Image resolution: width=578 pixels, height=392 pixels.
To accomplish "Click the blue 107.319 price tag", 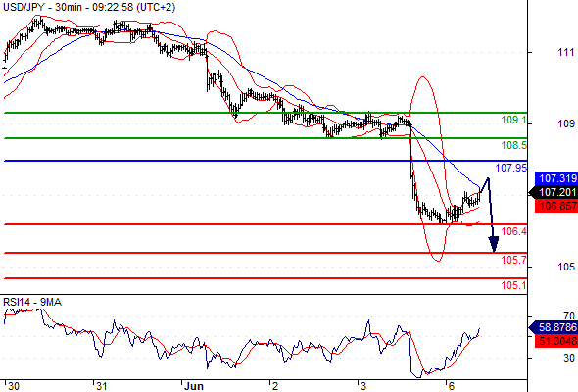I will pos(555,179).
